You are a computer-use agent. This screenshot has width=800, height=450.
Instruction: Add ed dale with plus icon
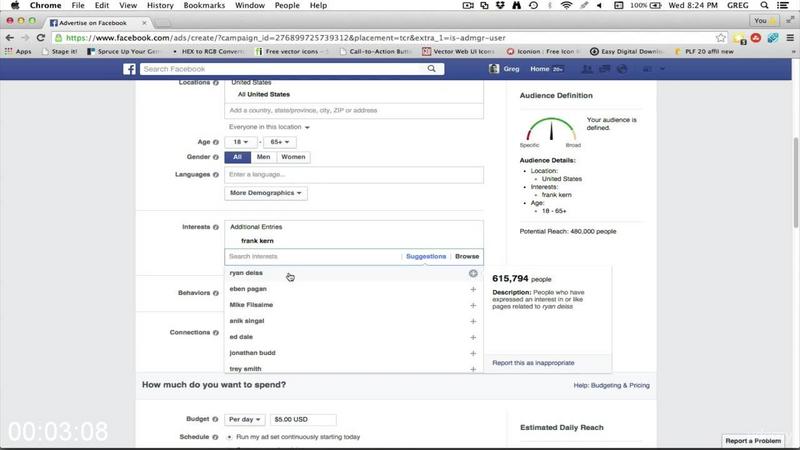[473, 337]
